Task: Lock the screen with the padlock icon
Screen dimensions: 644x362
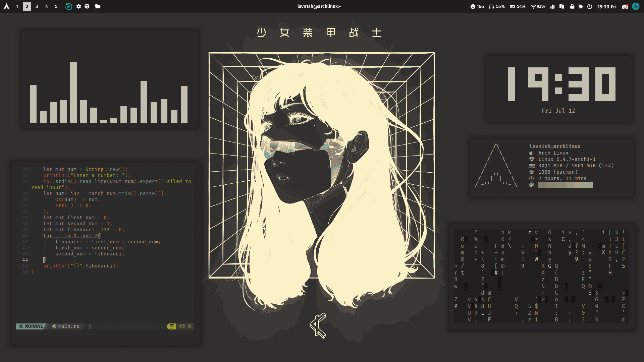Action: [572, 6]
